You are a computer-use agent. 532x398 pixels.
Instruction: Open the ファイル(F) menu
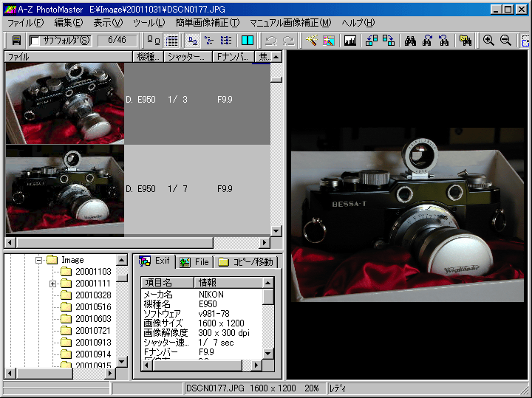tap(26, 23)
